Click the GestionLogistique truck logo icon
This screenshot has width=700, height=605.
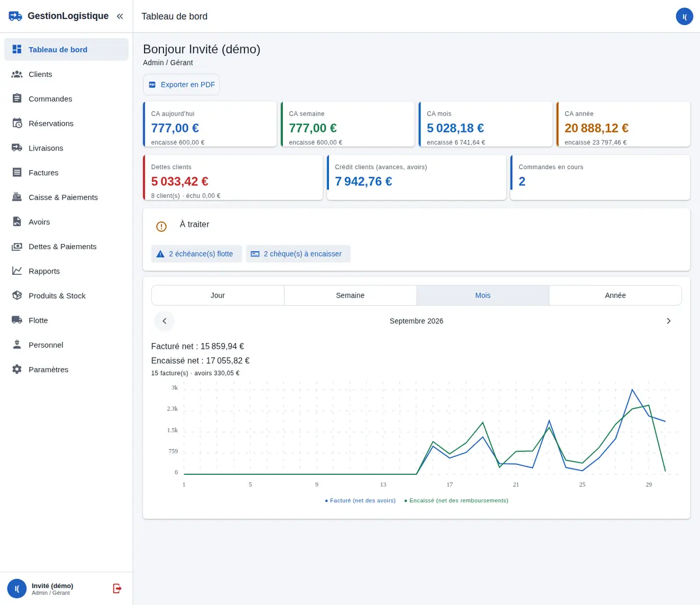16,16
